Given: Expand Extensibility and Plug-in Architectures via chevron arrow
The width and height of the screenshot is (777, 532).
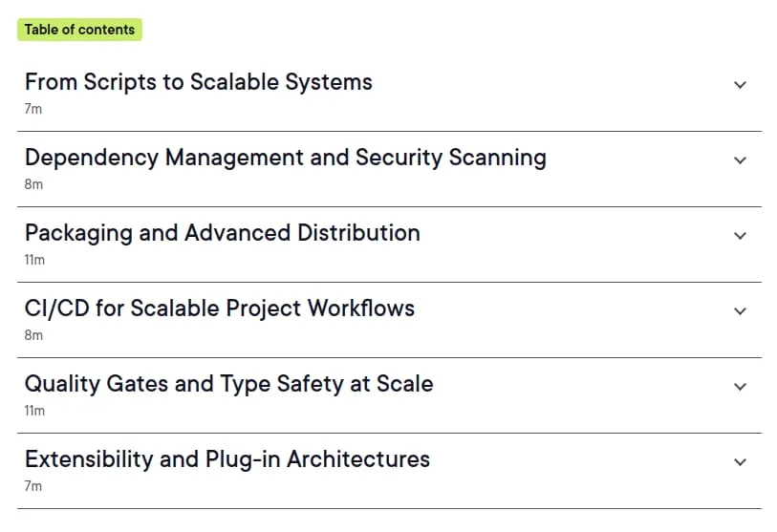Looking at the screenshot, I should click(x=740, y=461).
